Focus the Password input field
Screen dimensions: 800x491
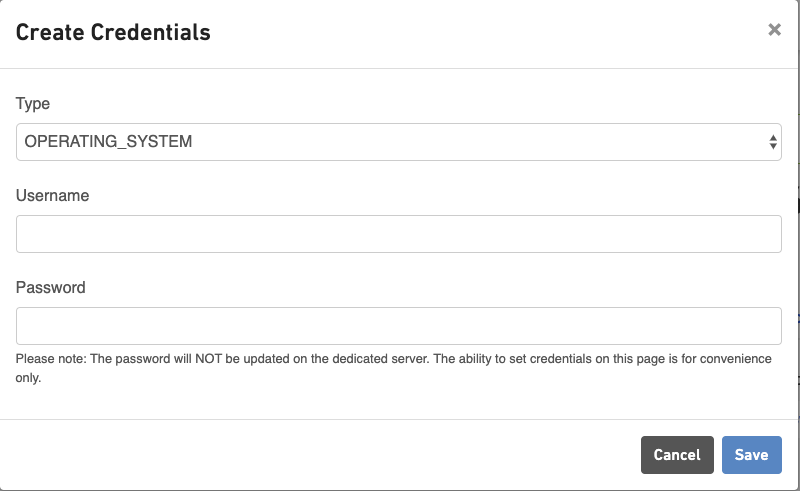[398, 326]
